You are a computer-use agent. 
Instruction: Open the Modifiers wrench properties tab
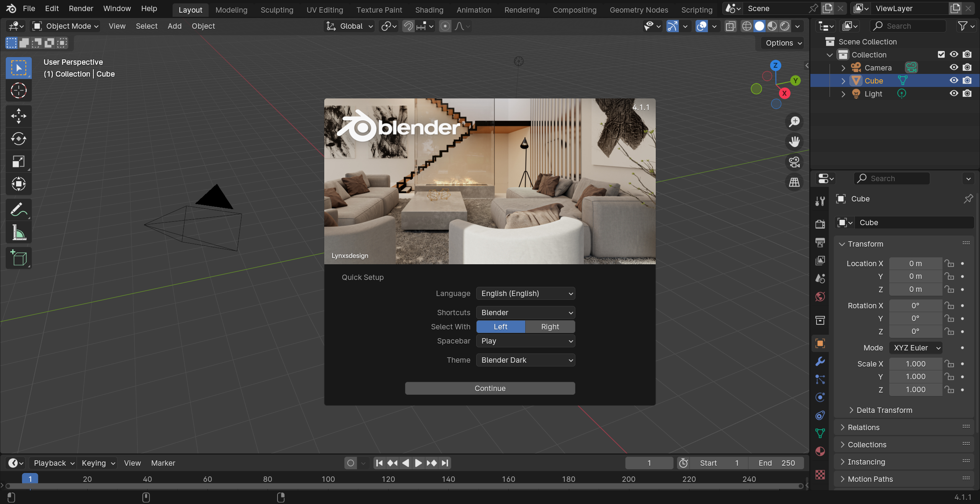tap(820, 361)
